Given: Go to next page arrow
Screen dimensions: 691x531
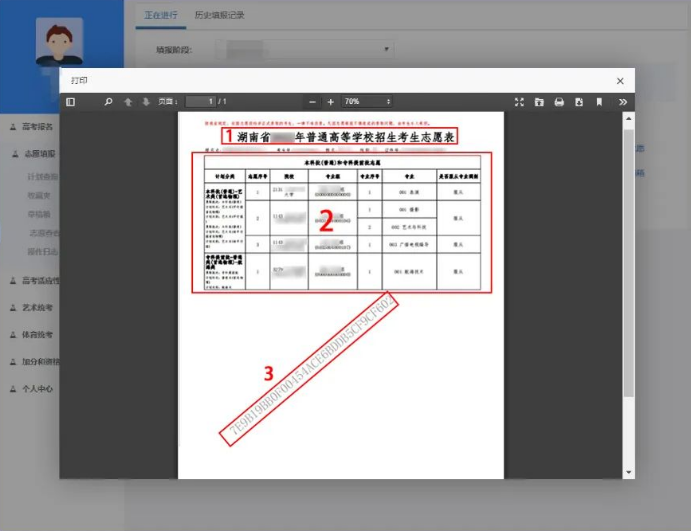Looking at the screenshot, I should (x=146, y=102).
